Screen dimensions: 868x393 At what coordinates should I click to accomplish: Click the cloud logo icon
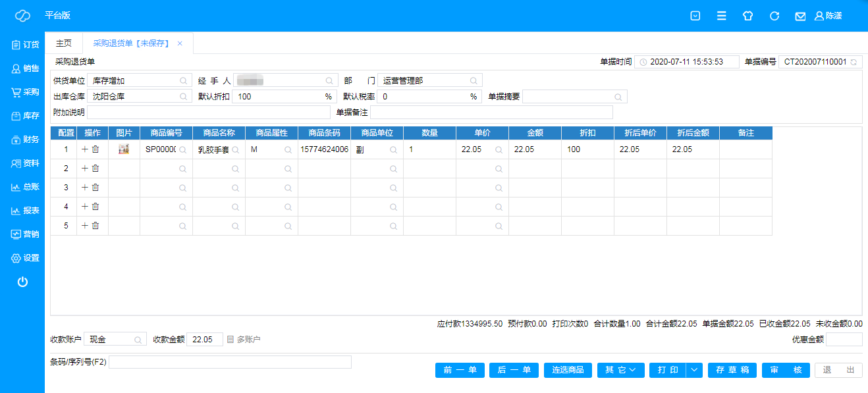click(x=23, y=16)
